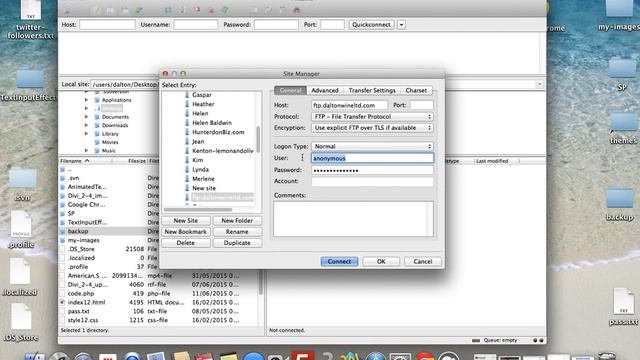Click the New Folder button

click(237, 220)
